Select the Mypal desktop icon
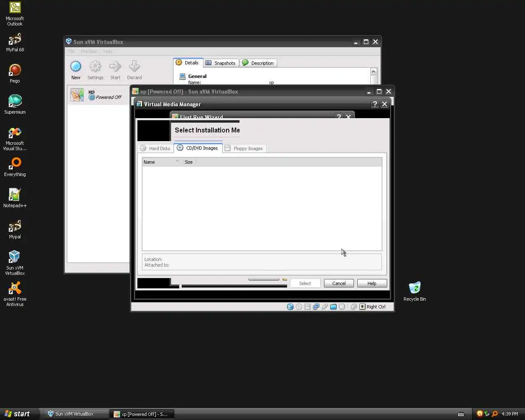This screenshot has height=420, width=525. click(15, 230)
